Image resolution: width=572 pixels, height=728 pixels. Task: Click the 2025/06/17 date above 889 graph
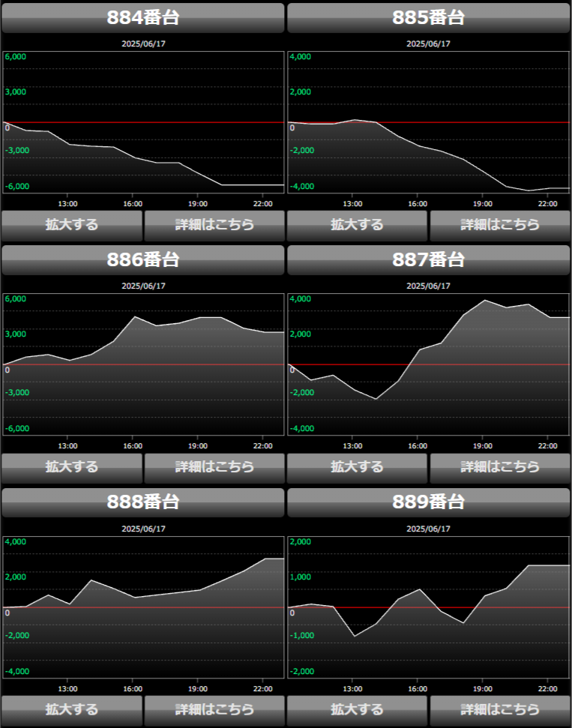point(429,529)
